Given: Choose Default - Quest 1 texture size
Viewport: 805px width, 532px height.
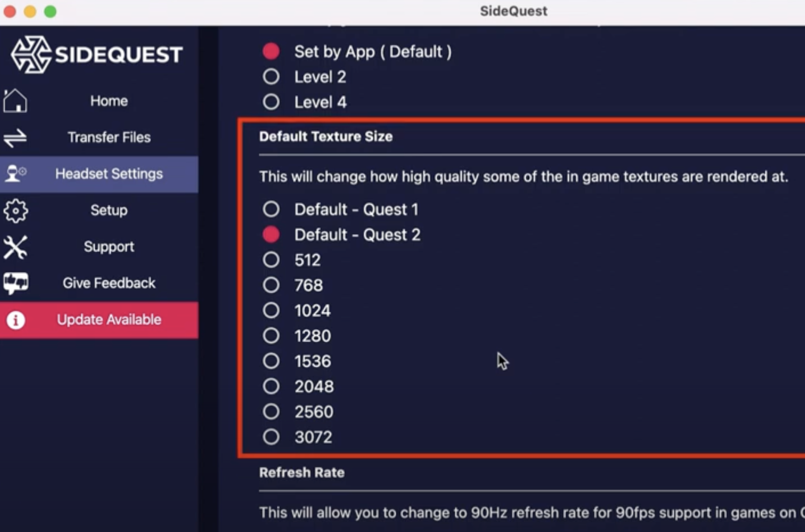Looking at the screenshot, I should (x=271, y=209).
